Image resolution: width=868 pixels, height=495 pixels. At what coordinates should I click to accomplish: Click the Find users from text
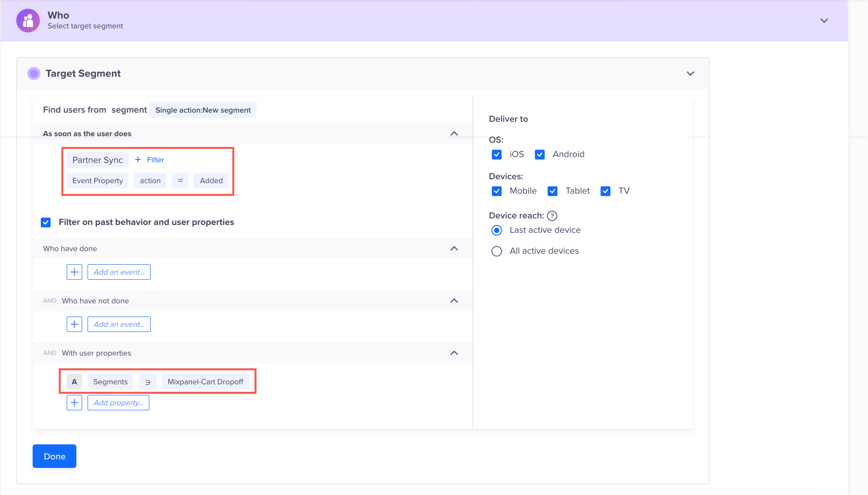pos(74,110)
